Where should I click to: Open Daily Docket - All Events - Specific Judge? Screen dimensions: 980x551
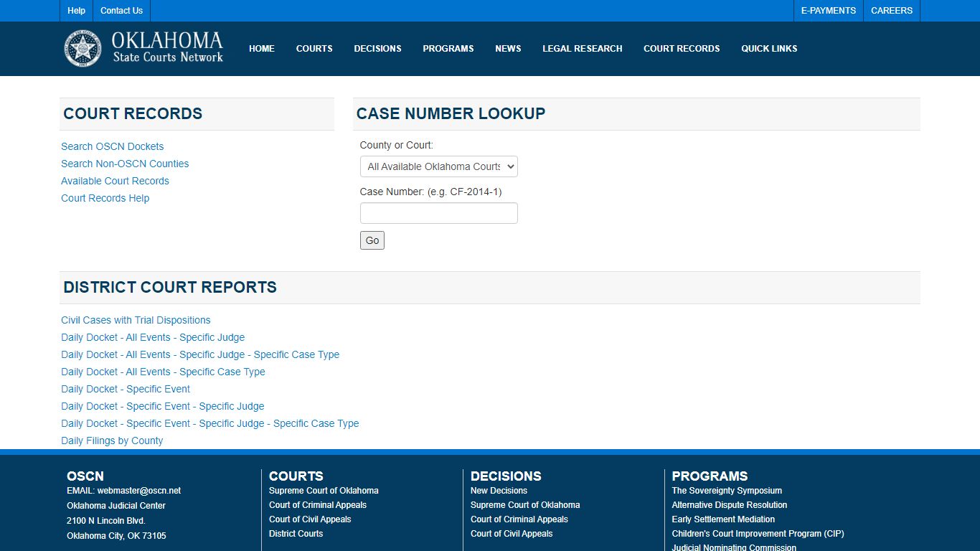[153, 337]
